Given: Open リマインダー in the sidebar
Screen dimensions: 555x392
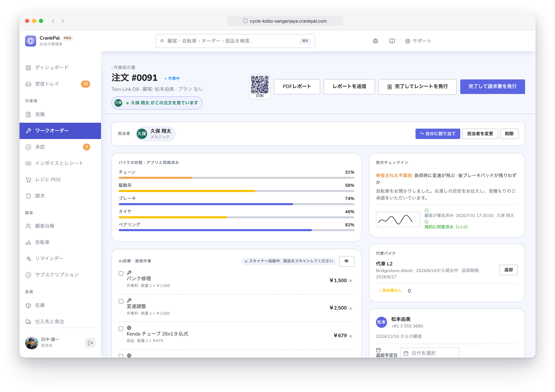Looking at the screenshot, I should pyautogui.click(x=60, y=259).
